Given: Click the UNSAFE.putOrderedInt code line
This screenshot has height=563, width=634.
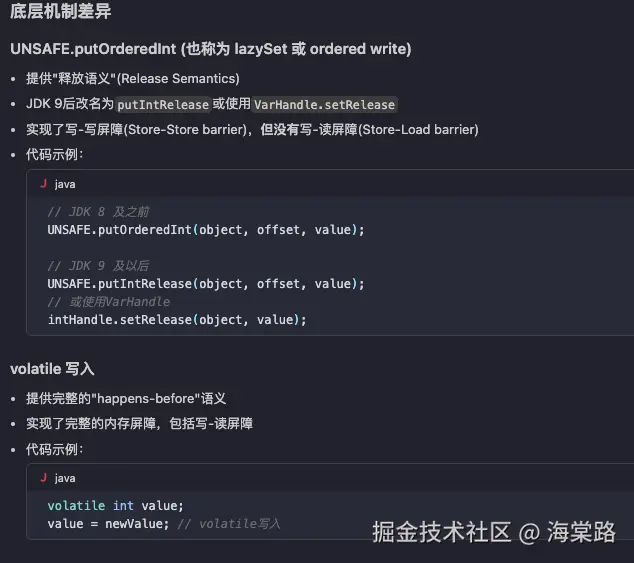Looking at the screenshot, I should coord(205,230).
